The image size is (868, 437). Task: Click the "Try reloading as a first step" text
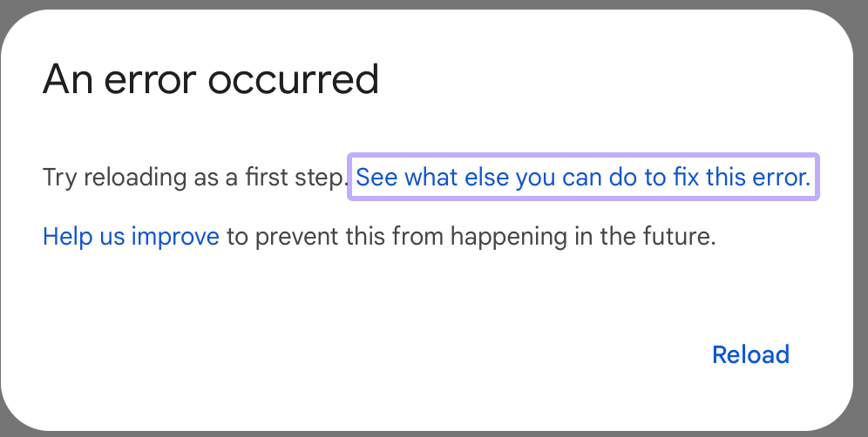195,178
